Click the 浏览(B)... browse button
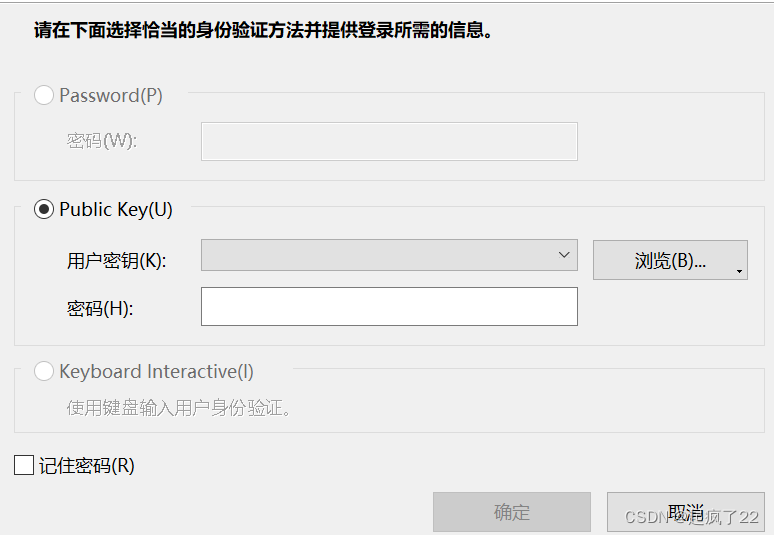This screenshot has height=535, width=774. 669,261
